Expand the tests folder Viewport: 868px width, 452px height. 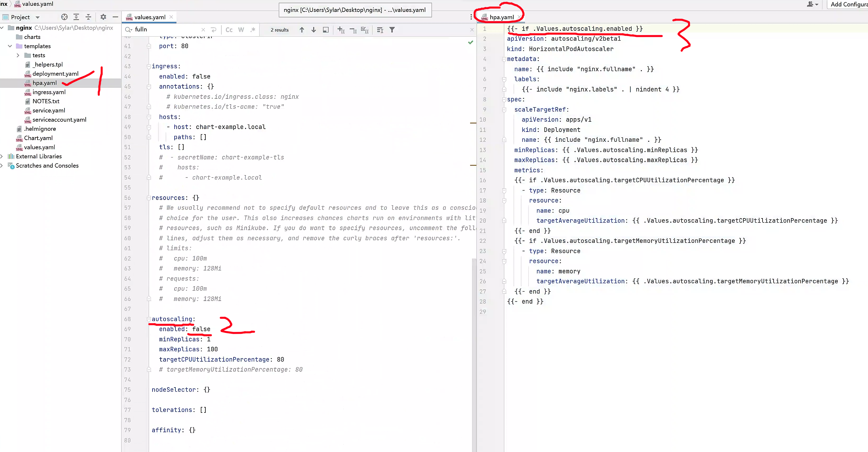[x=18, y=55]
